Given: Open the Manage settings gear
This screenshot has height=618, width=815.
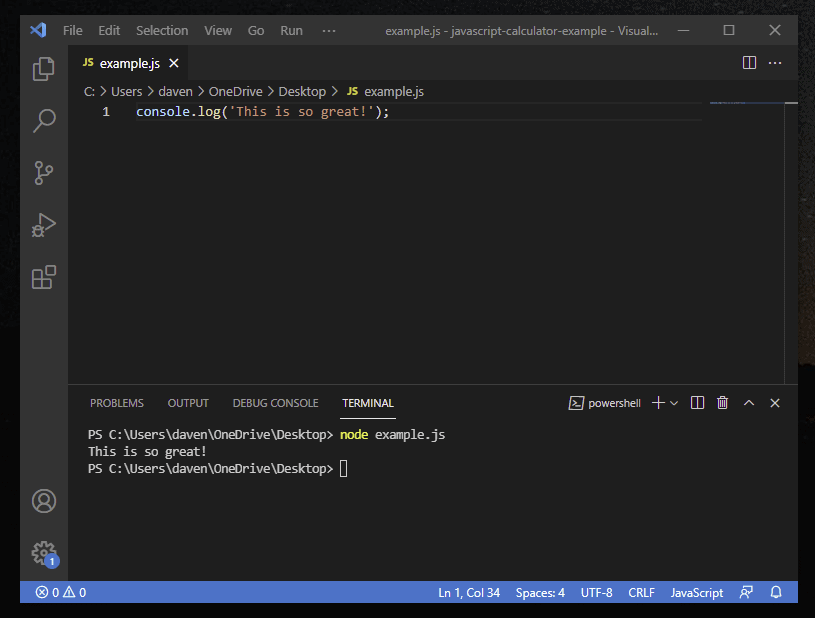Looking at the screenshot, I should click(43, 552).
